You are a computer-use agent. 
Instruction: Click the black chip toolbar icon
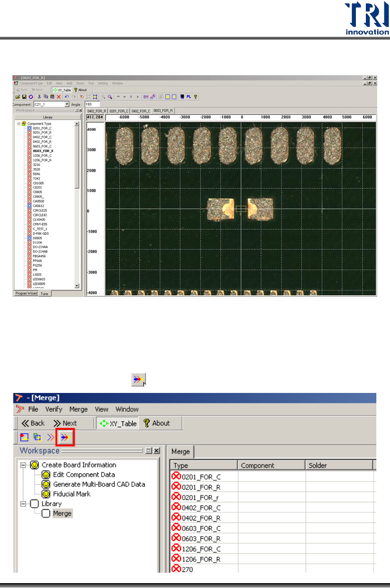tap(182, 97)
